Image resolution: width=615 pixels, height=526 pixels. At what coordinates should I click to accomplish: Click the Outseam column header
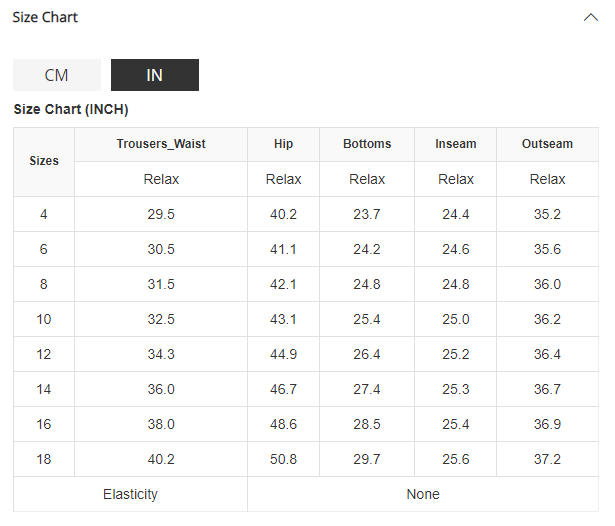[x=547, y=144]
